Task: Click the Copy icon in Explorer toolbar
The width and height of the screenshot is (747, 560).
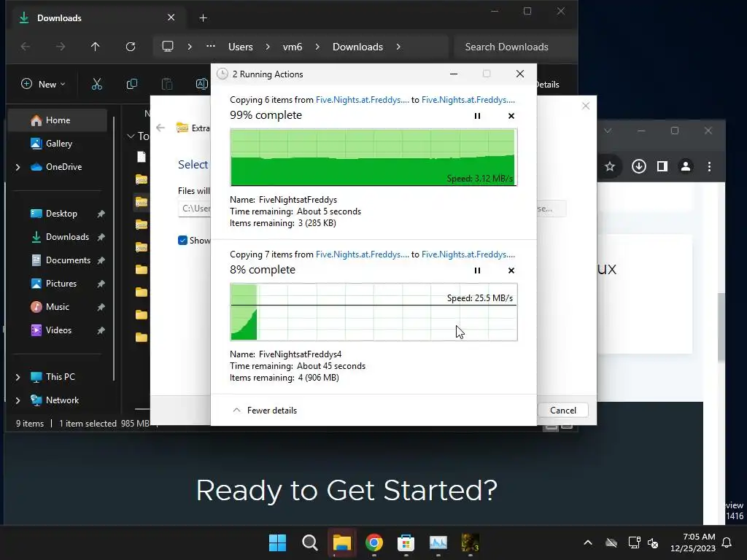Action: point(132,85)
